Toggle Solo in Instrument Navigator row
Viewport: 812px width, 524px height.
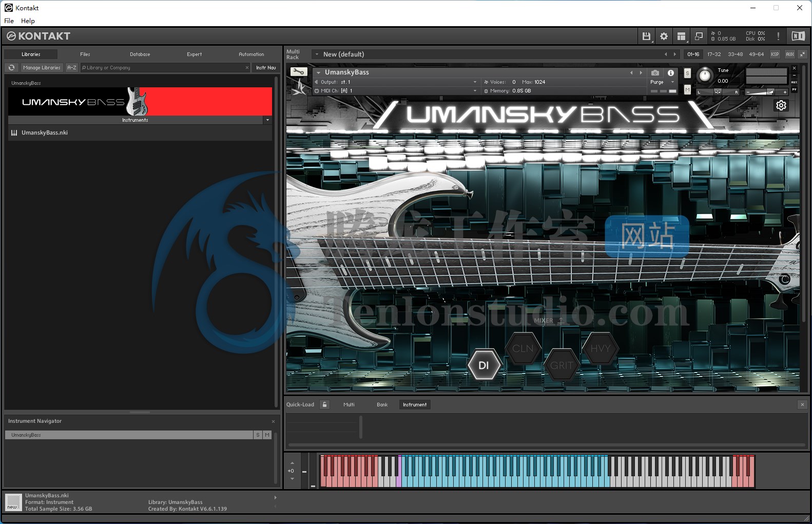pyautogui.click(x=258, y=435)
